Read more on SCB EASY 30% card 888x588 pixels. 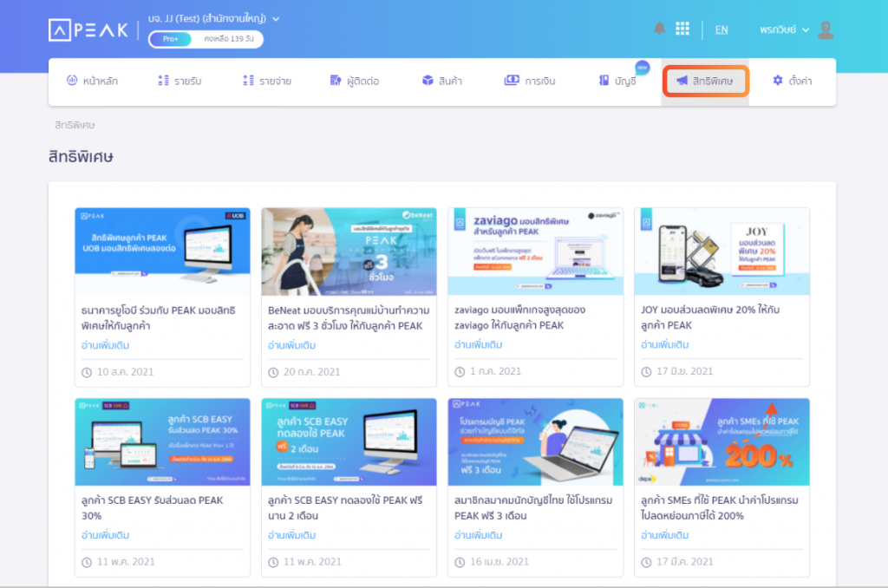[105, 535]
